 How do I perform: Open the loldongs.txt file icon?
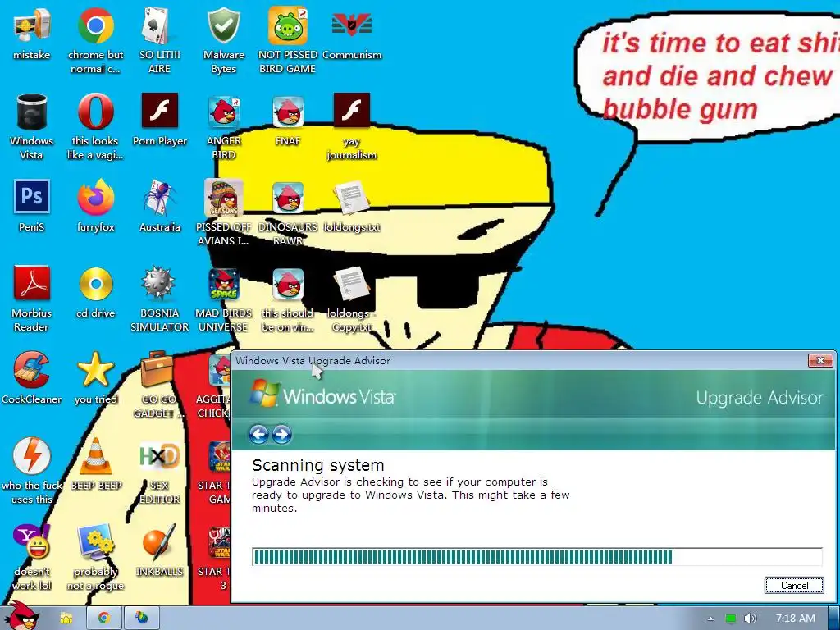point(351,199)
